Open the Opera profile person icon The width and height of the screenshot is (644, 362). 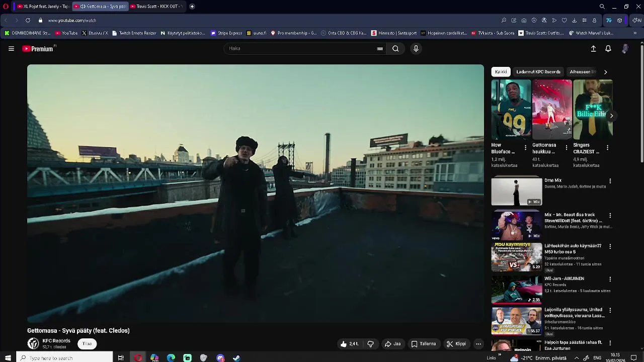(x=594, y=20)
